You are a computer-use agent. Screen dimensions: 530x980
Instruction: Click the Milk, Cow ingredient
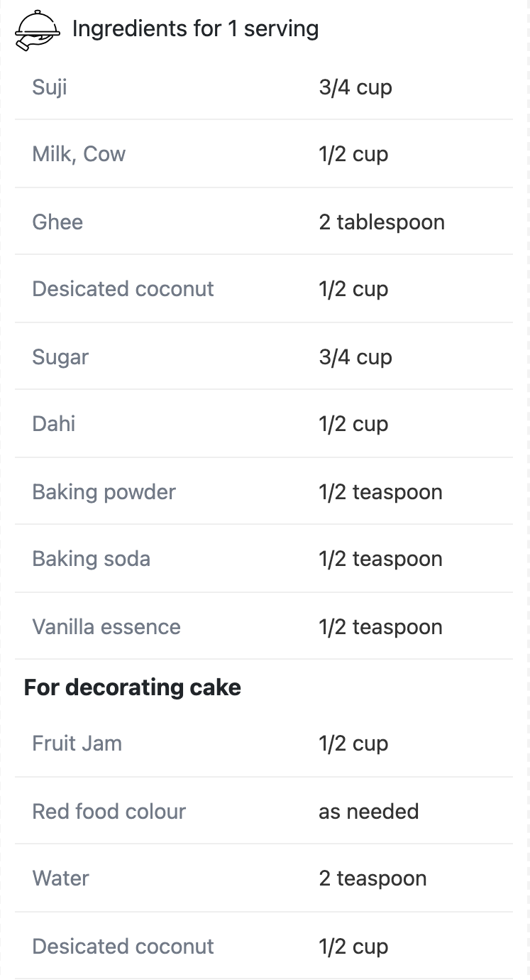(79, 154)
